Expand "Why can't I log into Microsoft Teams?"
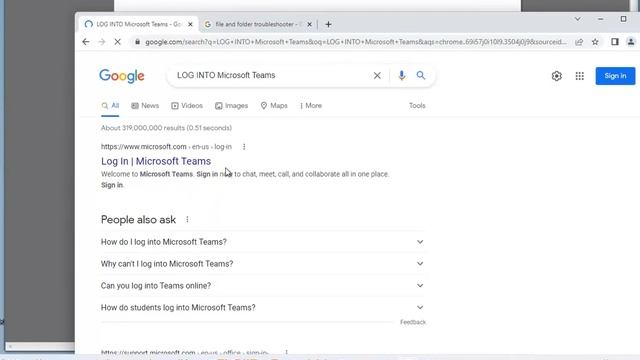640x360 pixels. [262, 264]
